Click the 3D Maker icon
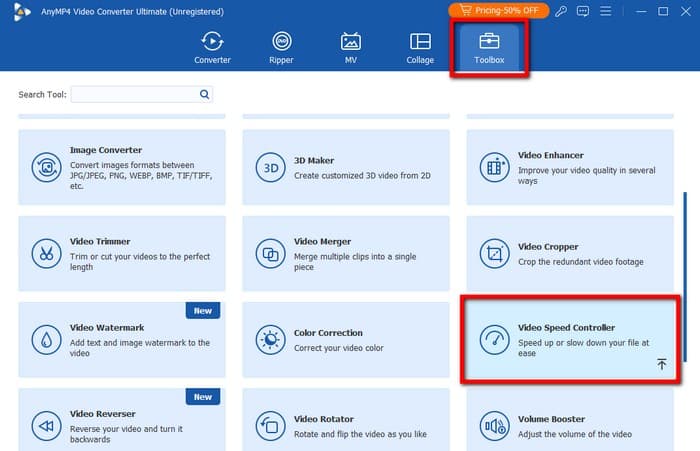 click(271, 167)
